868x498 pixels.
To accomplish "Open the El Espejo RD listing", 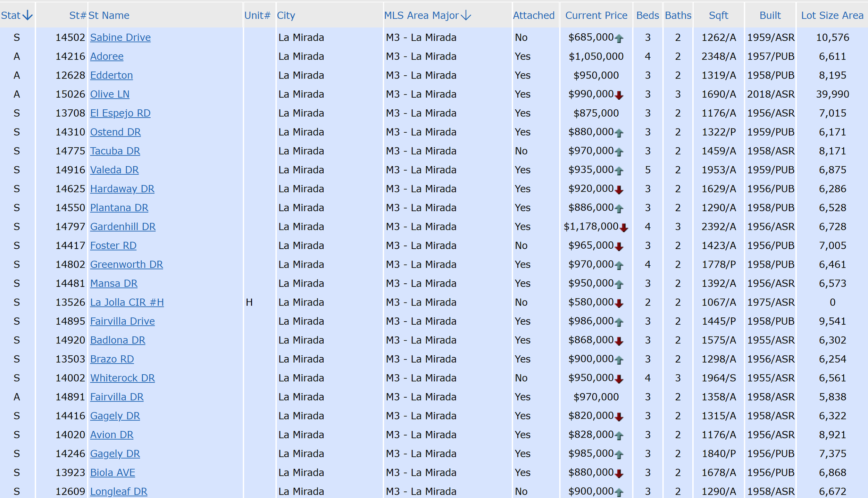I will coord(120,113).
